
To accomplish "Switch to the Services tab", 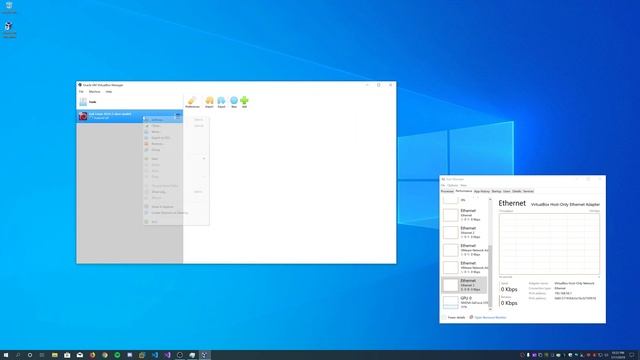I will tap(528, 191).
